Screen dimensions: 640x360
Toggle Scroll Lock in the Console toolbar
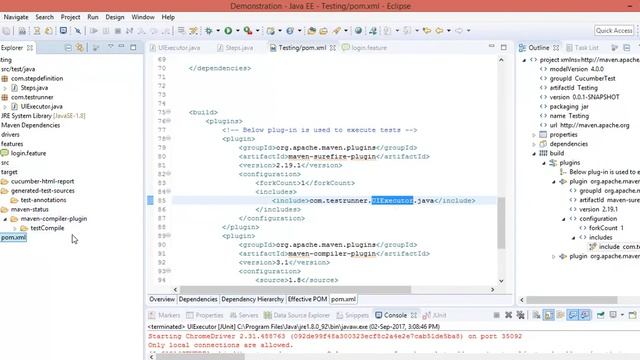pyautogui.click(x=549, y=315)
